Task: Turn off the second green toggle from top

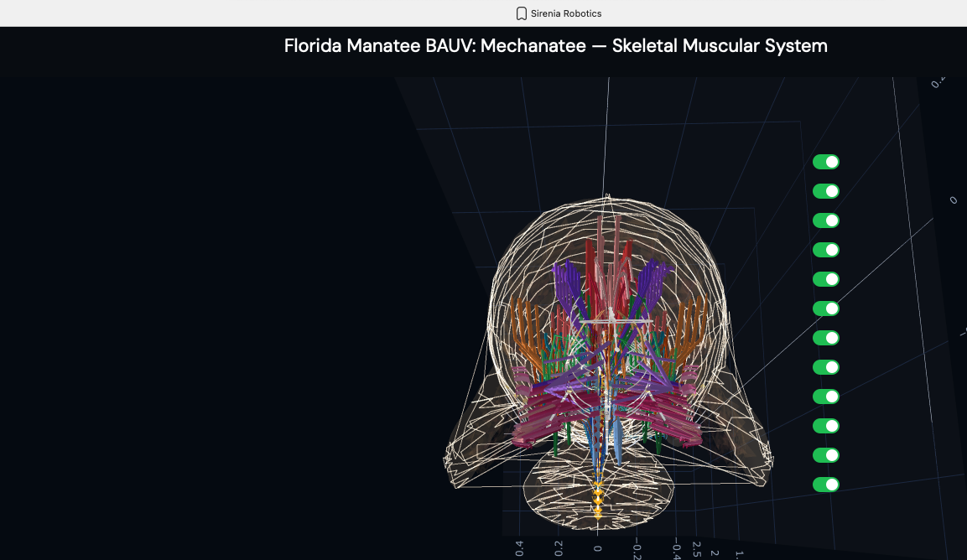Action: click(x=826, y=191)
